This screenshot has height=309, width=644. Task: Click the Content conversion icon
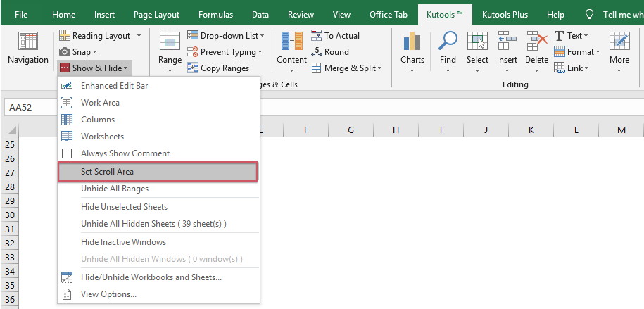[x=291, y=44]
